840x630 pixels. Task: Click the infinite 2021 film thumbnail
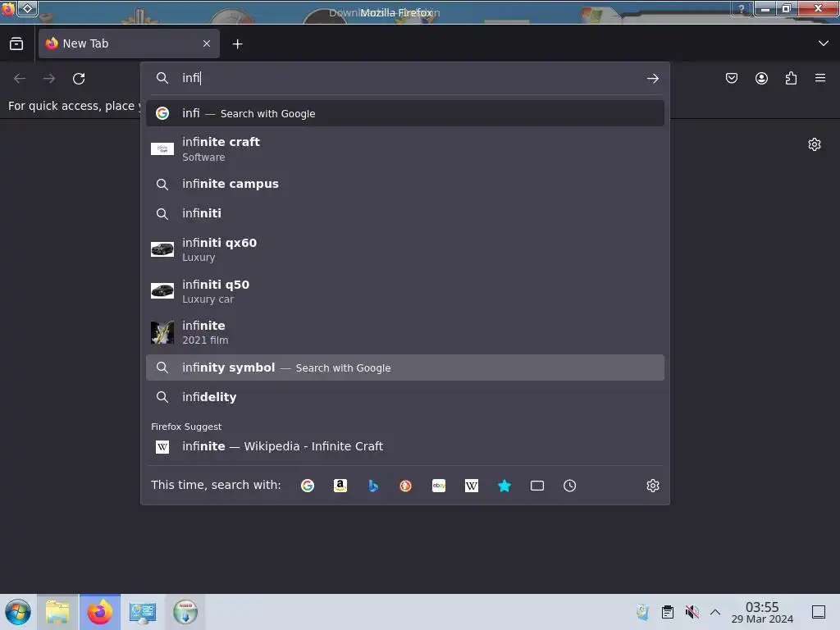162,332
